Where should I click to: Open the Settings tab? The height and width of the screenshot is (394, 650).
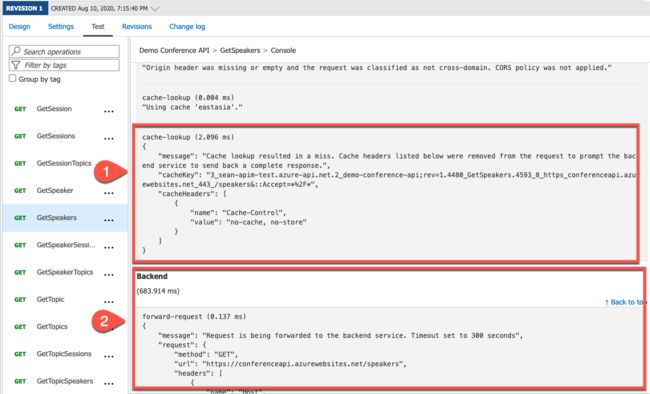click(x=61, y=27)
